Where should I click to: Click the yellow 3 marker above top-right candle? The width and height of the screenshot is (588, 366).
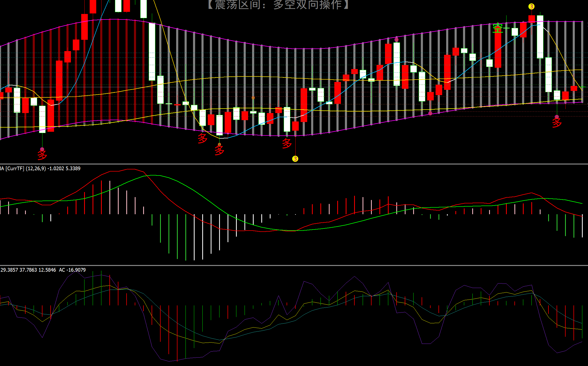(x=531, y=7)
